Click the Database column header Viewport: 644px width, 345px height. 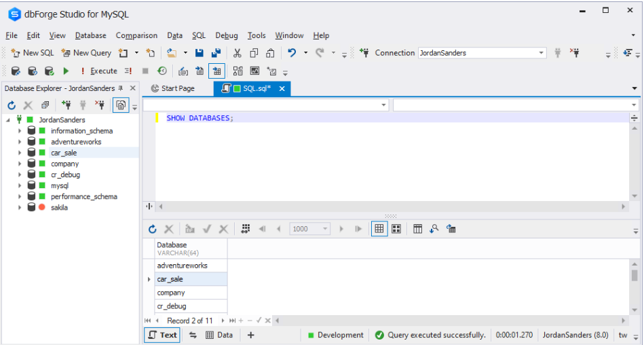[x=191, y=249]
